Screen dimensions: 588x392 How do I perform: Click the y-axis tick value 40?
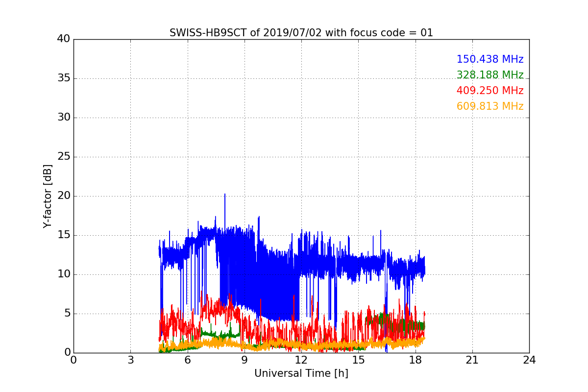pos(64,39)
